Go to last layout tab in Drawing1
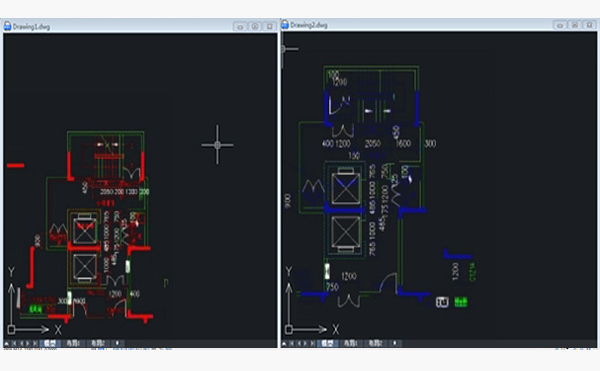 [x=35, y=343]
